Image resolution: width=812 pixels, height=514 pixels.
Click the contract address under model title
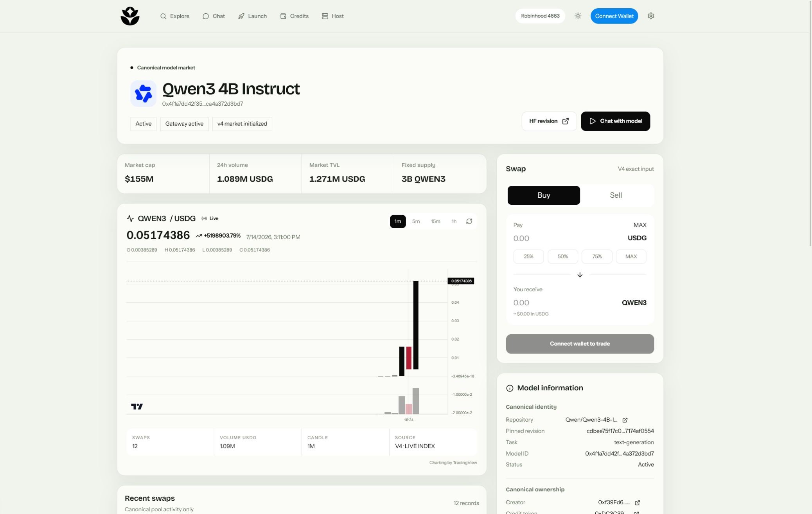(203, 104)
